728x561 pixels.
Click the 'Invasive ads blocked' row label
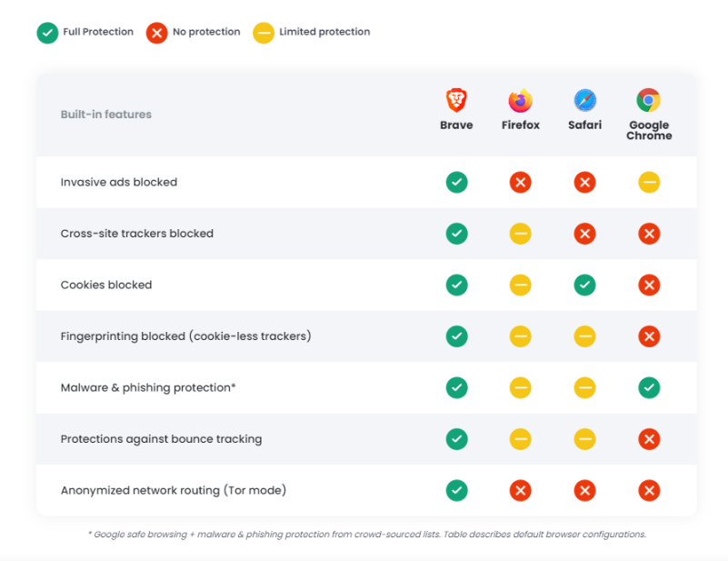click(x=119, y=182)
